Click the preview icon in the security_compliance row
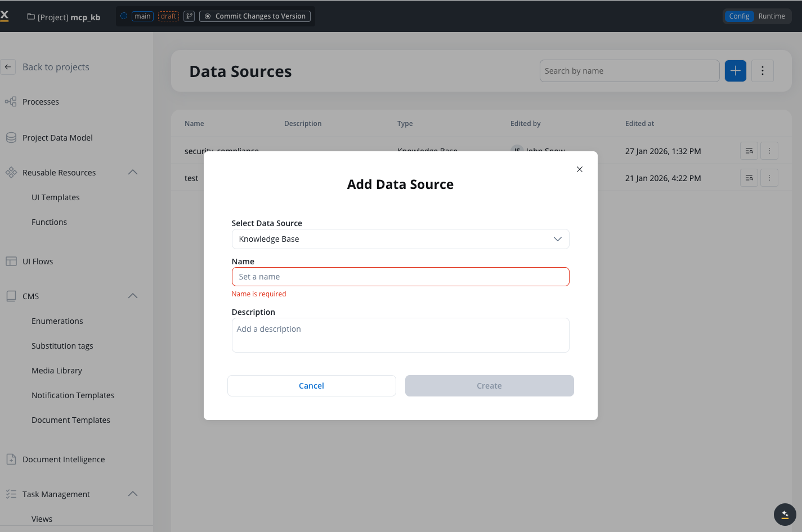802x532 pixels. 749,151
